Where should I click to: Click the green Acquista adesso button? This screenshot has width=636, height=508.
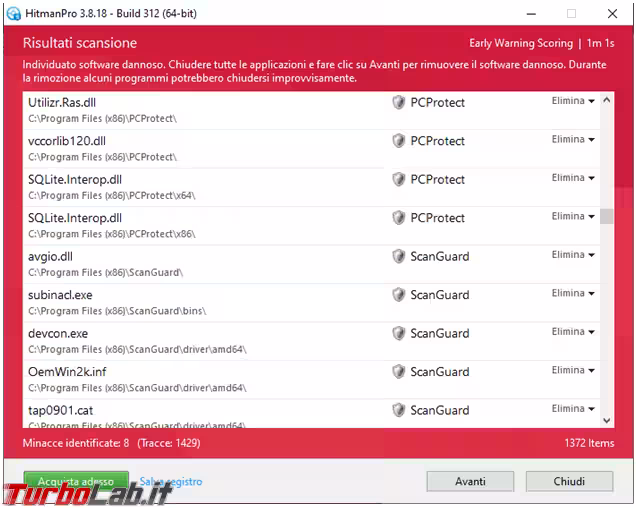(x=76, y=481)
